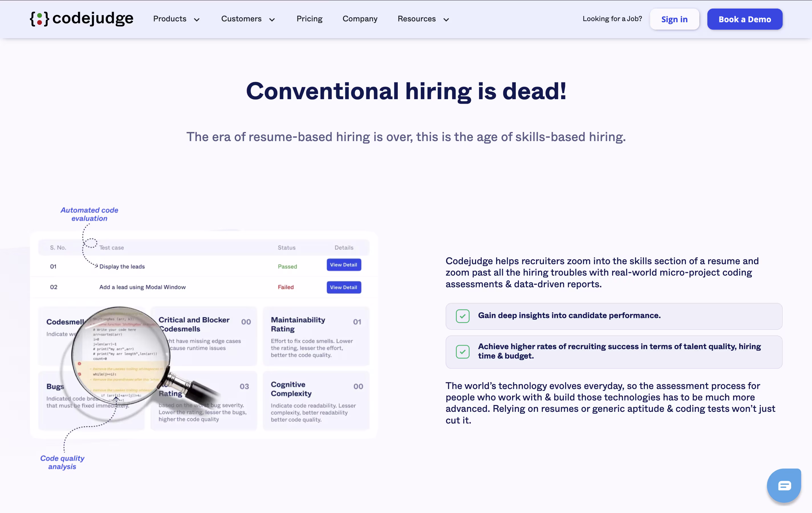Click the 'Failed' status text
This screenshot has height=513, width=812.
point(286,287)
